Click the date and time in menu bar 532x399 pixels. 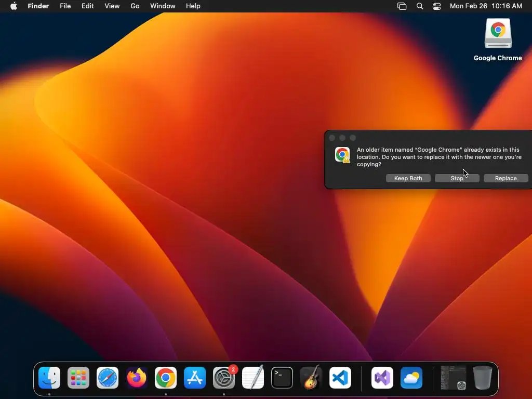pyautogui.click(x=486, y=6)
